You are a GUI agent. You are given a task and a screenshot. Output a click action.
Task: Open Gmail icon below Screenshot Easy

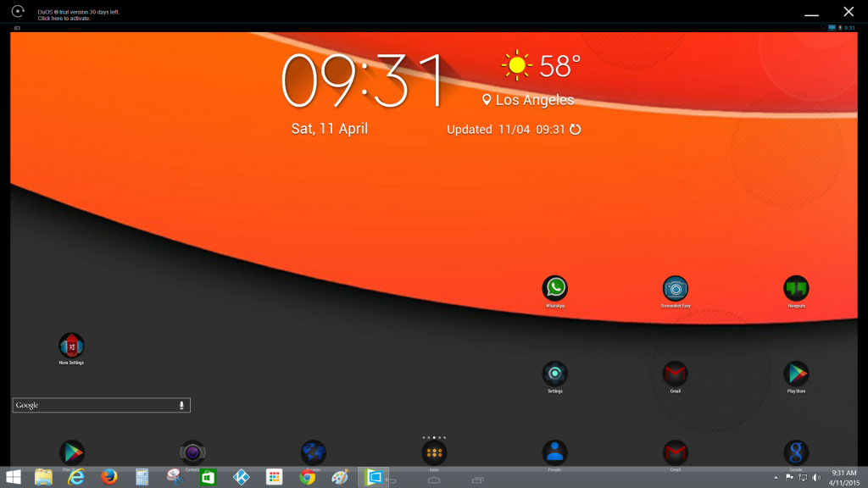(676, 373)
